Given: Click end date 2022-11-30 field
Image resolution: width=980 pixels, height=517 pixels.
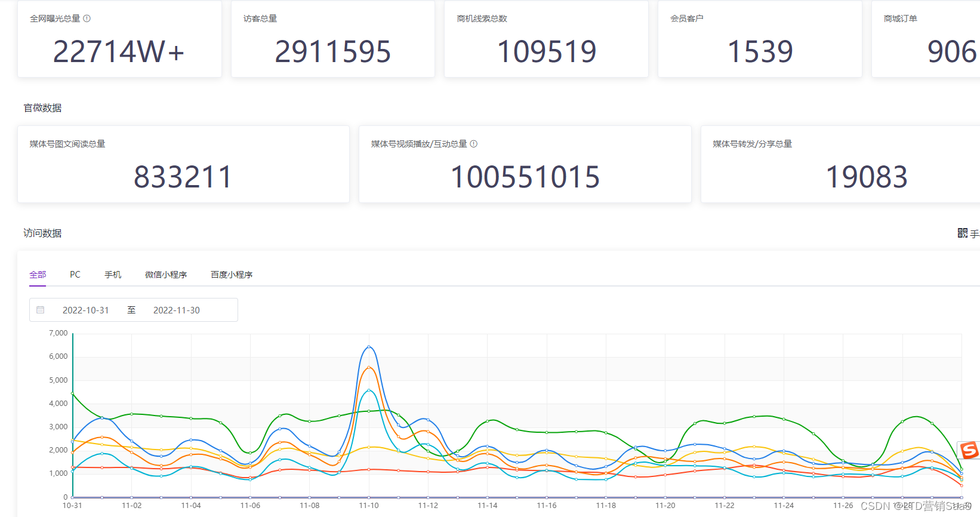Looking at the screenshot, I should (177, 310).
